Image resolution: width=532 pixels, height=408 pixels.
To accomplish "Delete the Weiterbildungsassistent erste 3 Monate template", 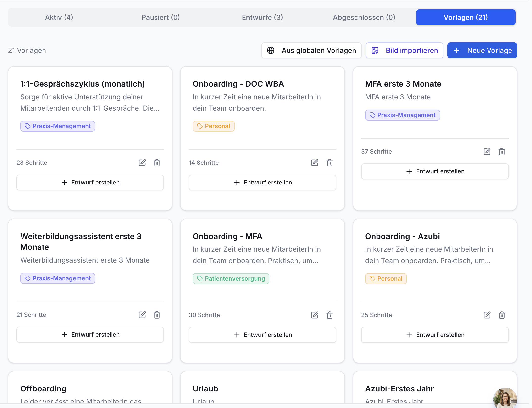I will click(157, 315).
